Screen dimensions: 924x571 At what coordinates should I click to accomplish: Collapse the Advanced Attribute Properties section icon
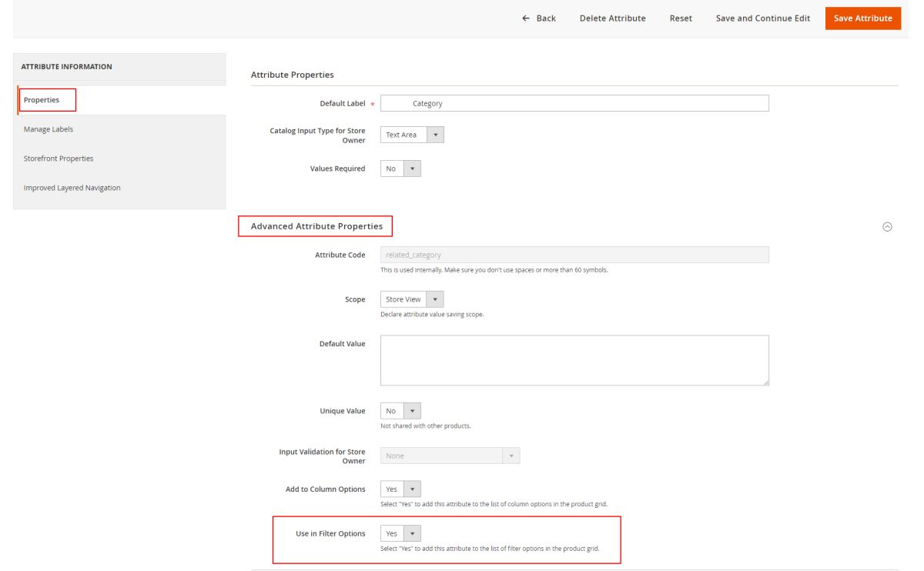coord(887,226)
